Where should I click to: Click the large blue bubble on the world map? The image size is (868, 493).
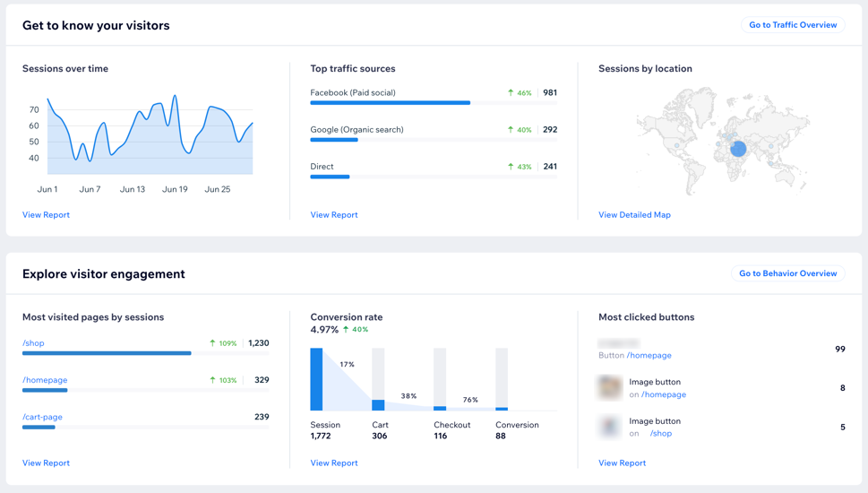[x=738, y=149]
